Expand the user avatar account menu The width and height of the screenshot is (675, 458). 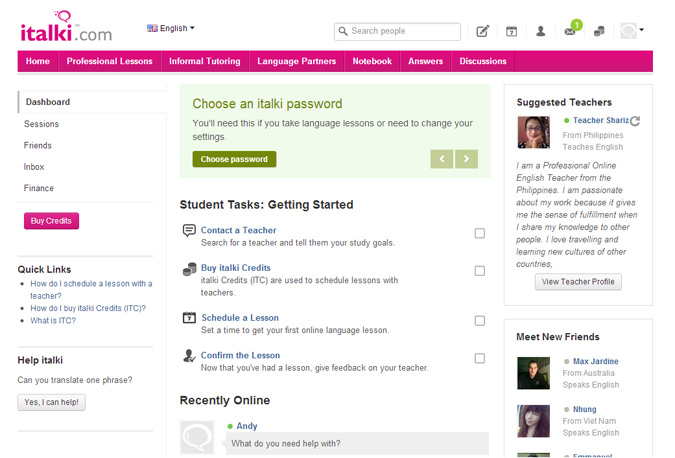(631, 31)
